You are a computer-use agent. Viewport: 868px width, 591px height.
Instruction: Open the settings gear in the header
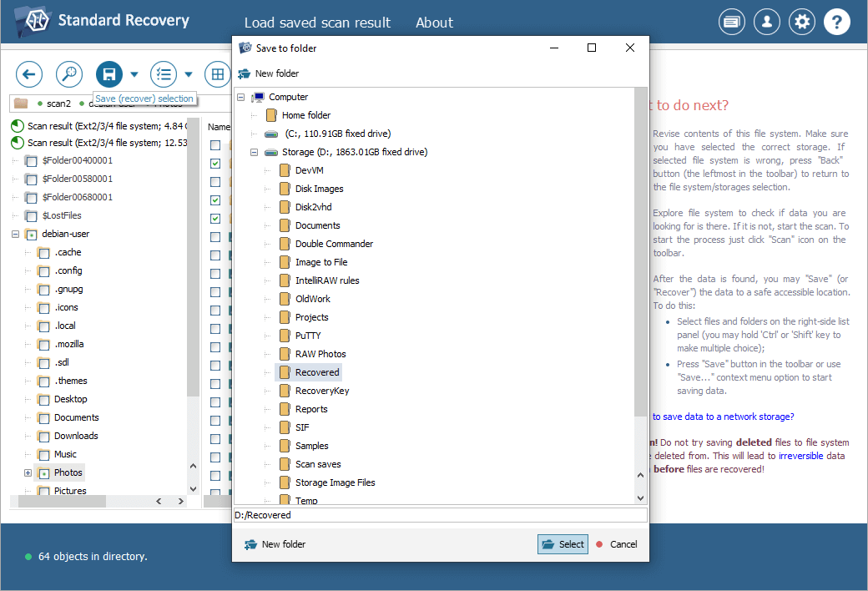click(802, 23)
